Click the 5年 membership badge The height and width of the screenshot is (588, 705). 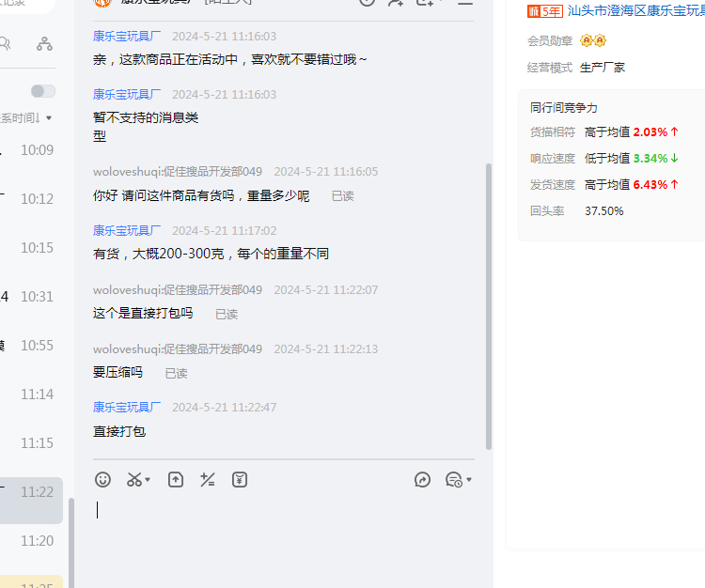545,11
